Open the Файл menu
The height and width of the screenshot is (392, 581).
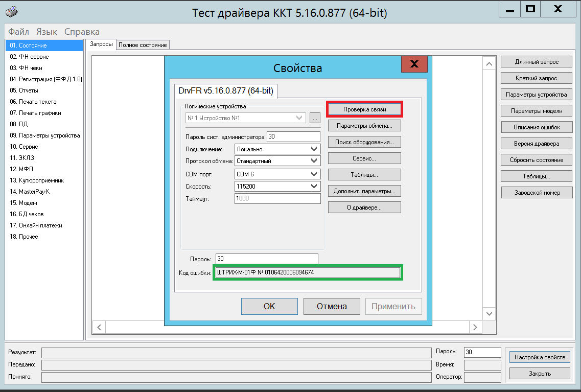tap(18, 32)
